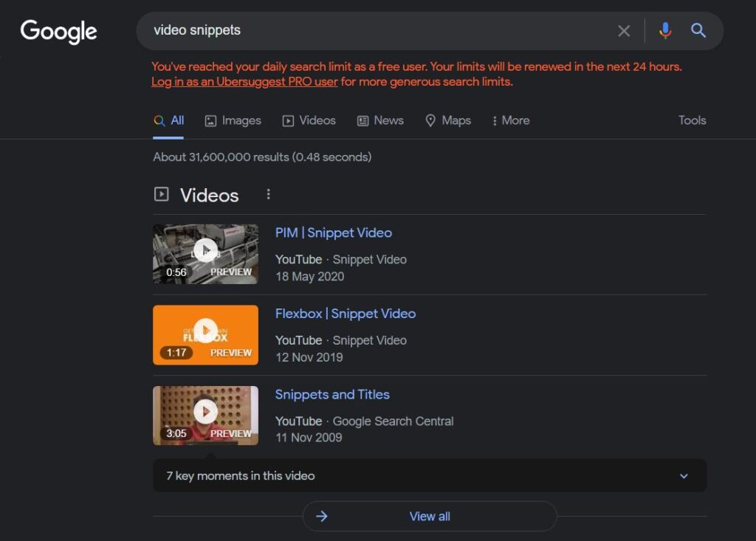
Task: Switch to the Videos tab
Action: (309, 120)
